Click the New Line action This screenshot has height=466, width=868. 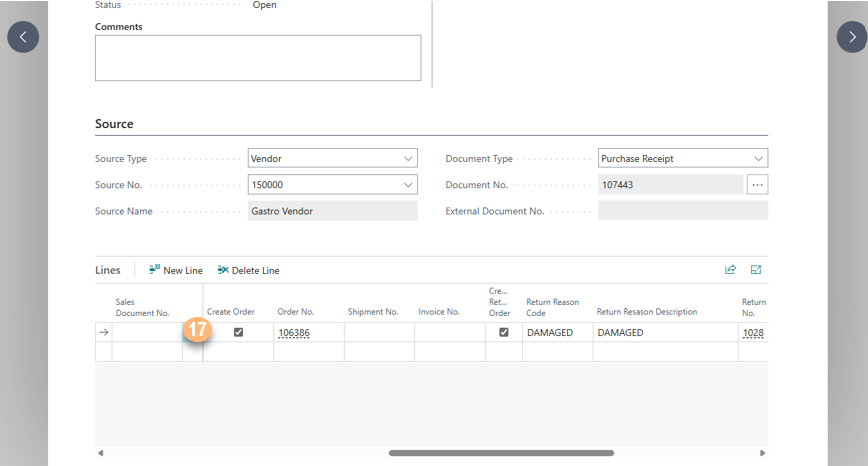click(x=175, y=270)
